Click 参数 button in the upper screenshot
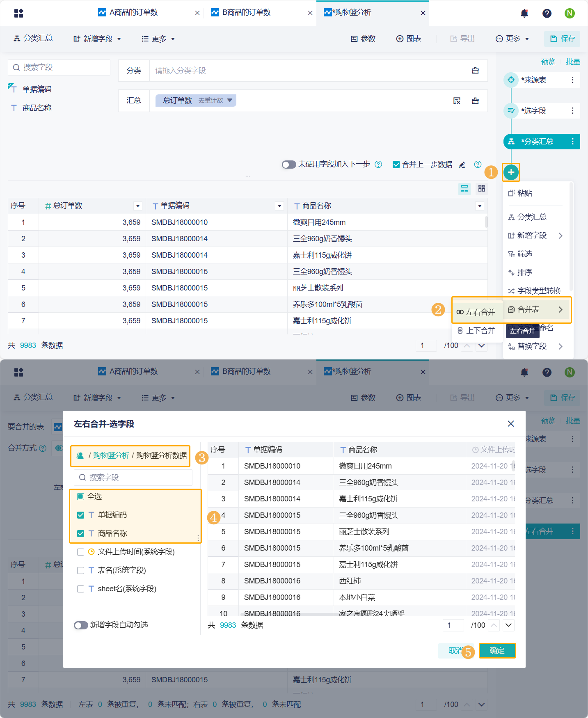The width and height of the screenshot is (588, 718). [x=363, y=39]
